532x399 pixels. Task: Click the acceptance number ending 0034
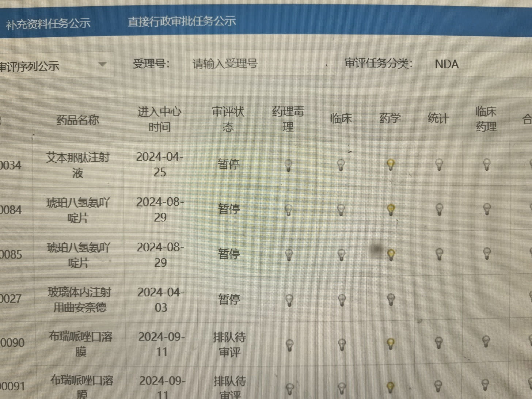click(11, 166)
